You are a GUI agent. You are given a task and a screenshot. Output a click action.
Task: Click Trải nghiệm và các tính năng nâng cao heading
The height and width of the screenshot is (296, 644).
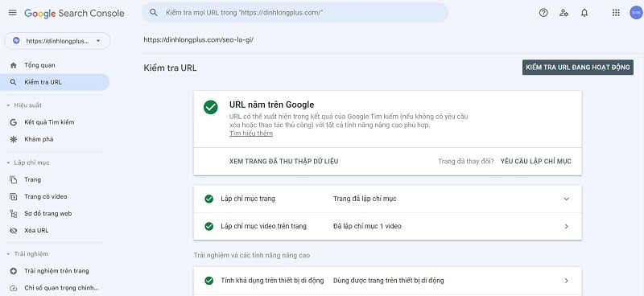click(252, 255)
